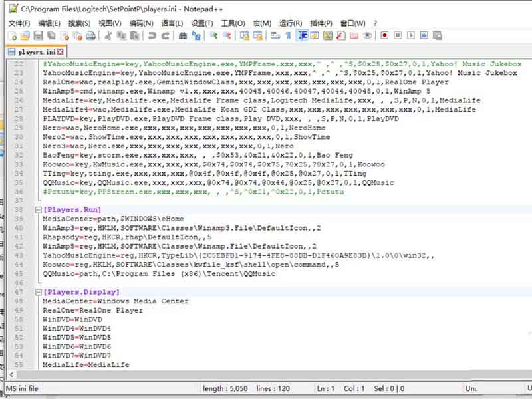
Task: Print the file using printer icon
Action: pyautogui.click(x=90, y=36)
